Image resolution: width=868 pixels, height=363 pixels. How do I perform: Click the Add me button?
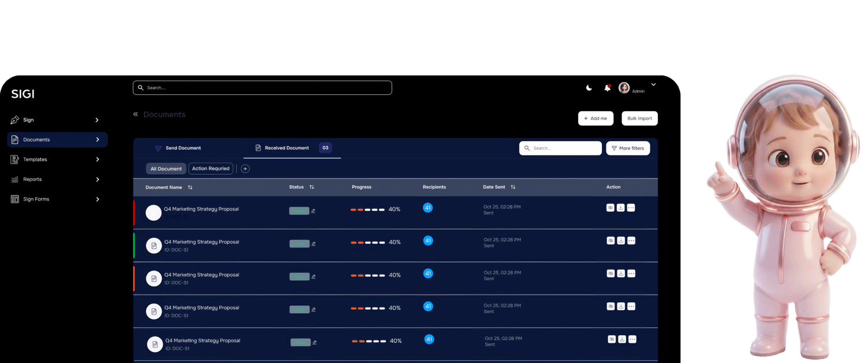point(595,118)
